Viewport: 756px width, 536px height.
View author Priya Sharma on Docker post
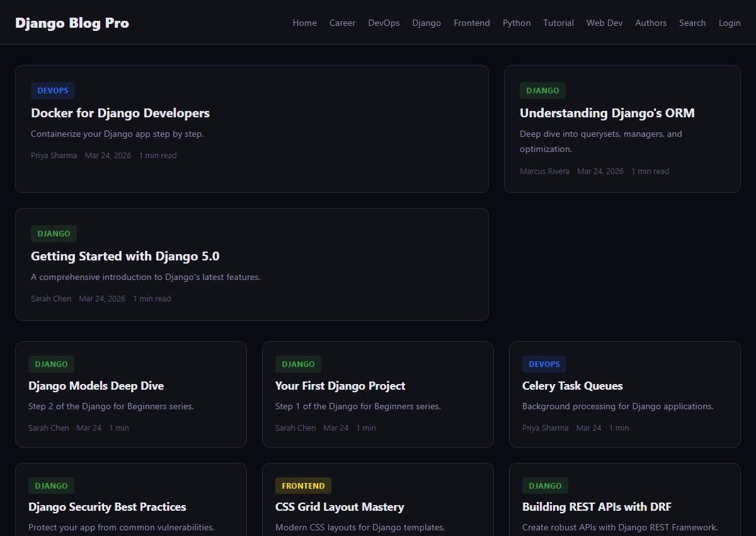point(54,155)
